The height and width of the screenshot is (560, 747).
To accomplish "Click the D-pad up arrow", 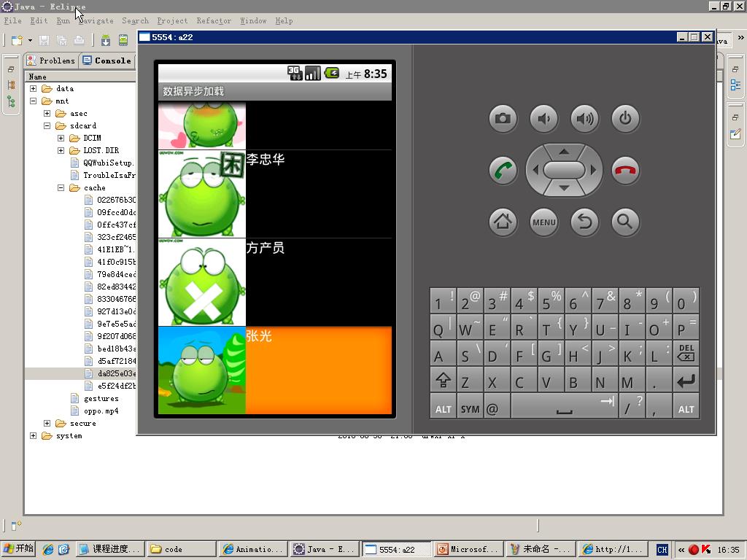I will pyautogui.click(x=564, y=152).
